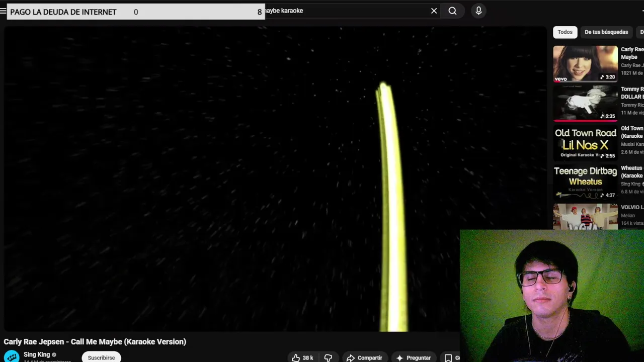Image resolution: width=644 pixels, height=362 pixels.
Task: Open the hamburger guide menu
Action: pyautogui.click(x=3, y=11)
